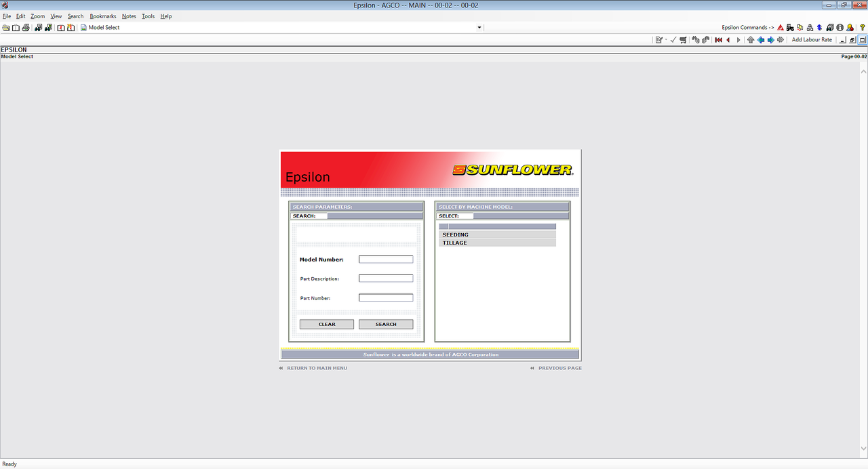Maximize the inner document window
Screen dimensions: 868x469
[x=863, y=40]
